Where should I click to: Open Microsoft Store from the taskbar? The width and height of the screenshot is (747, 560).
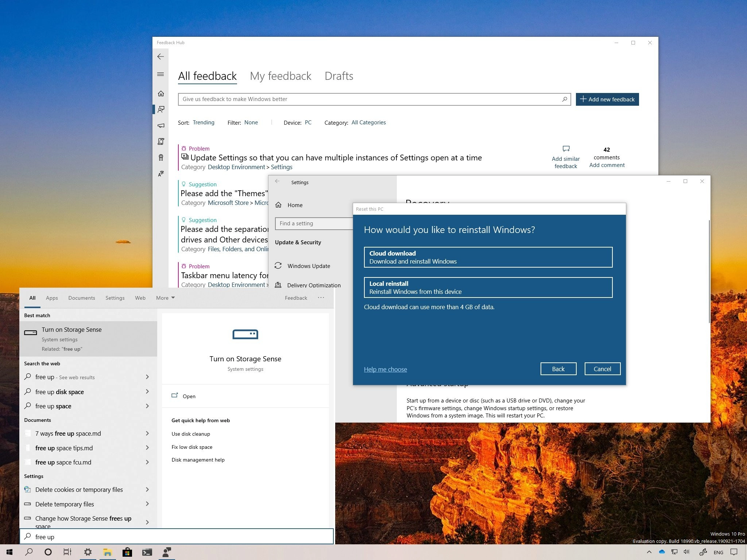[x=127, y=552]
